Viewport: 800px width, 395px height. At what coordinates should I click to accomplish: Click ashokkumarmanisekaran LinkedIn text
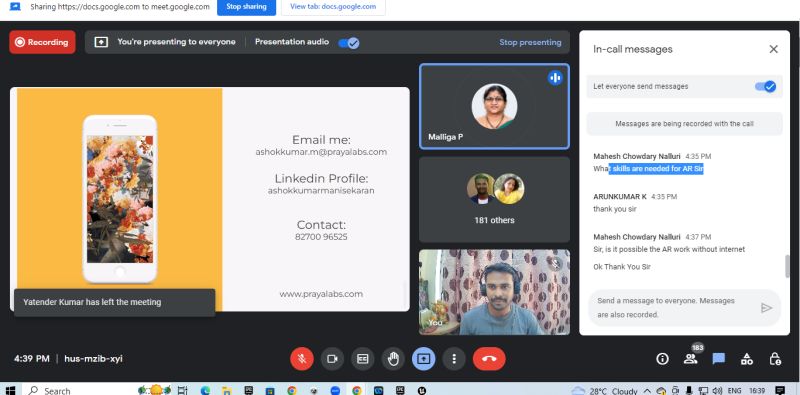pyautogui.click(x=321, y=191)
